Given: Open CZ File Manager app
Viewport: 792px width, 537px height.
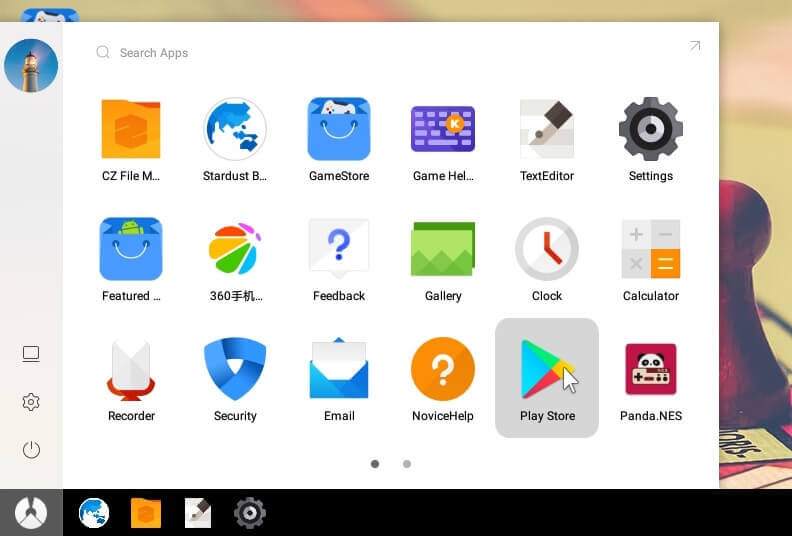Looking at the screenshot, I should pyautogui.click(x=131, y=130).
